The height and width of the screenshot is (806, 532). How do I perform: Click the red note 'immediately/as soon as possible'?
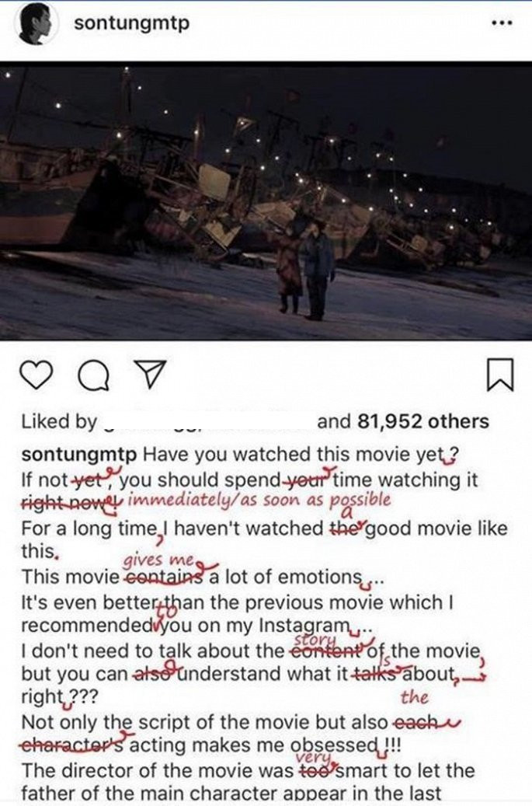point(259,500)
